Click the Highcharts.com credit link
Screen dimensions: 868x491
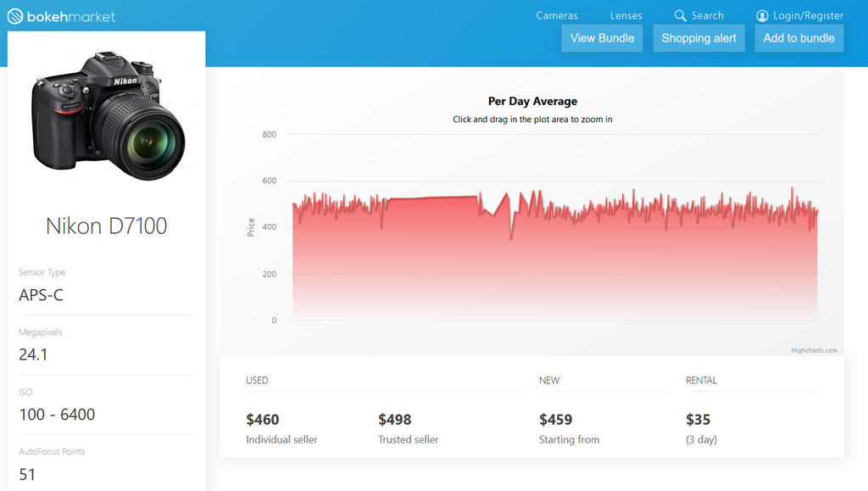814,350
